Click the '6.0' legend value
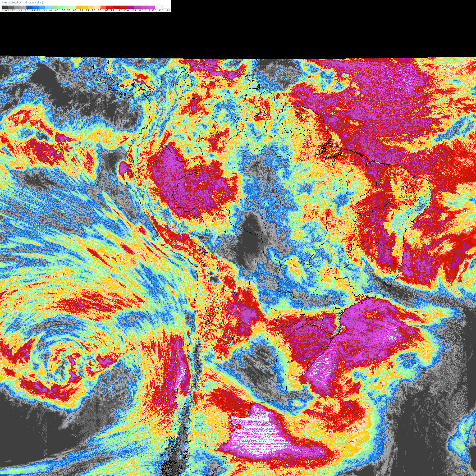The width and height of the screenshot is (476, 476). click(x=75, y=10)
